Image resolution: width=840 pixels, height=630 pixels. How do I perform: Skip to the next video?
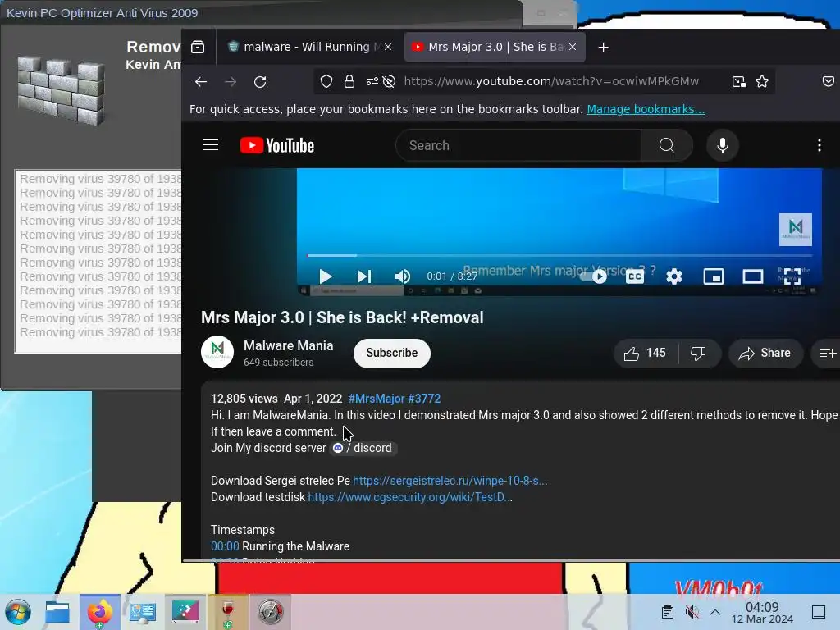coord(363,276)
